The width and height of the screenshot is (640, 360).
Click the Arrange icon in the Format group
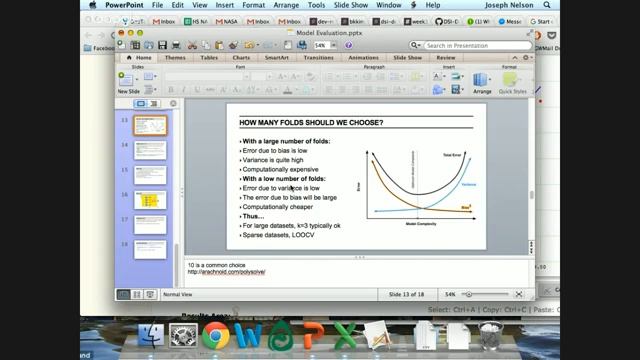pos(480,80)
